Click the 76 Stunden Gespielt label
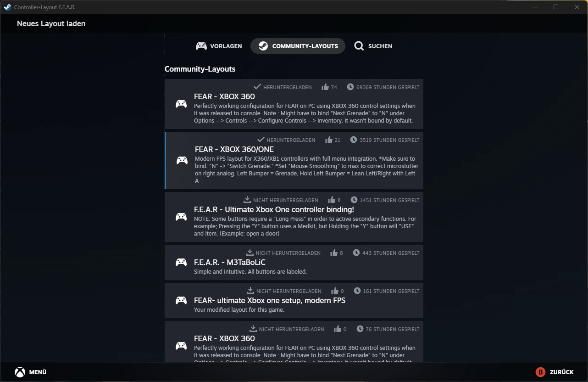Screen dimensions: 588x382 393,329
